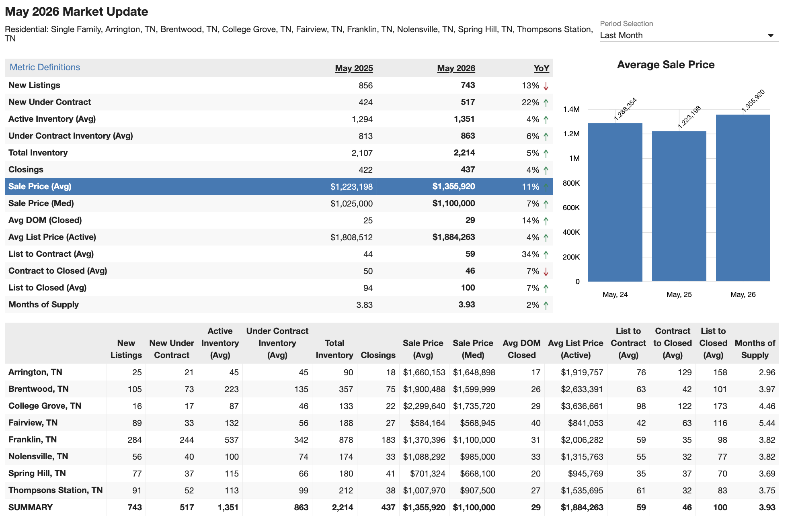Click the green up arrow for Months of Supply

click(546, 305)
